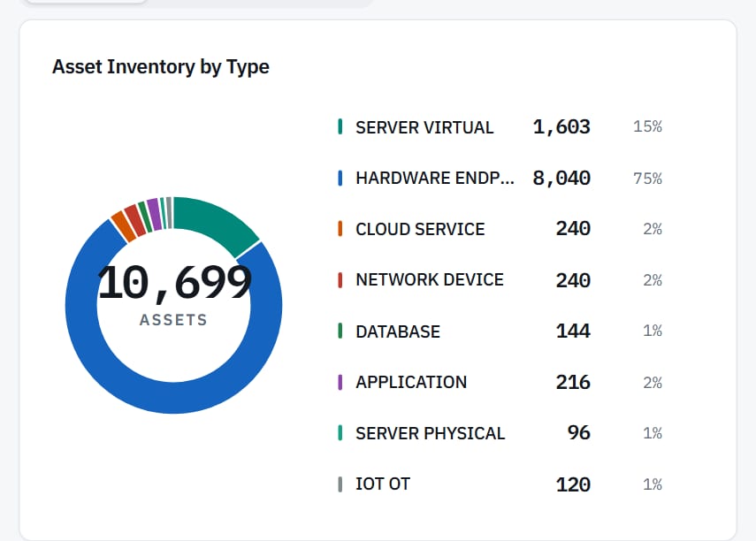
Task: Click the ASSETS label in the donut
Action: (173, 320)
